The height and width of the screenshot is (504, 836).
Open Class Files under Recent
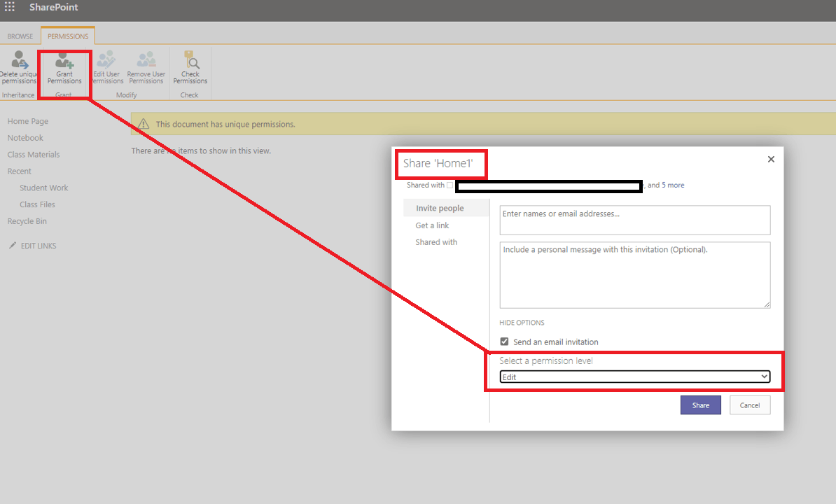pos(37,204)
